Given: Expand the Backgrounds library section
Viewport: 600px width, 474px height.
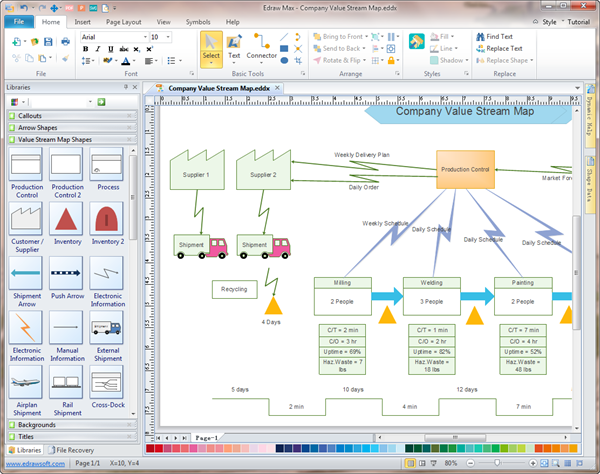Looking at the screenshot, I should point(70,425).
